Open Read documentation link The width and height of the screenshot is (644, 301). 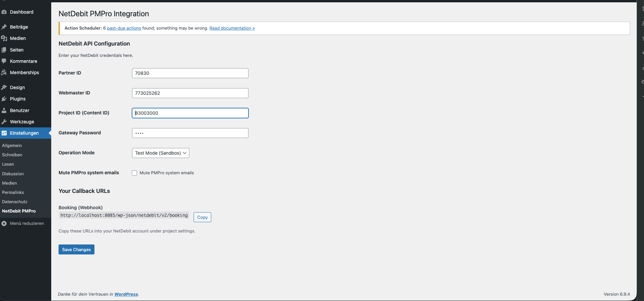232,28
